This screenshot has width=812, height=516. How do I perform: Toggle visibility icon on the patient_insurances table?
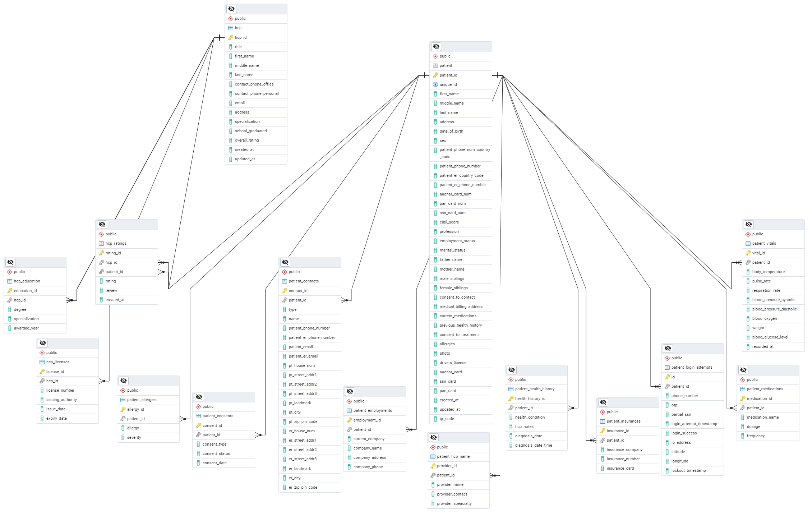(x=603, y=402)
